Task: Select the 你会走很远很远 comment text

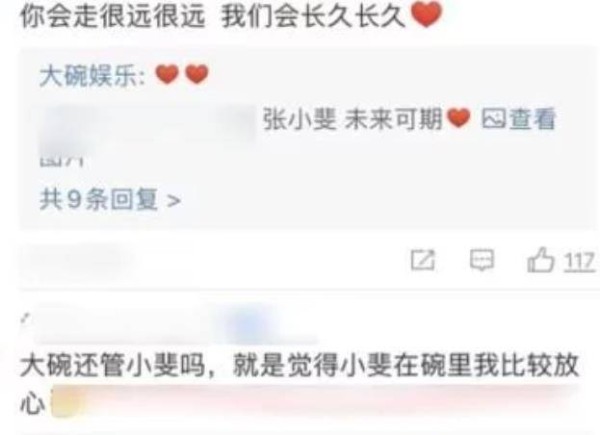Action: (x=113, y=17)
